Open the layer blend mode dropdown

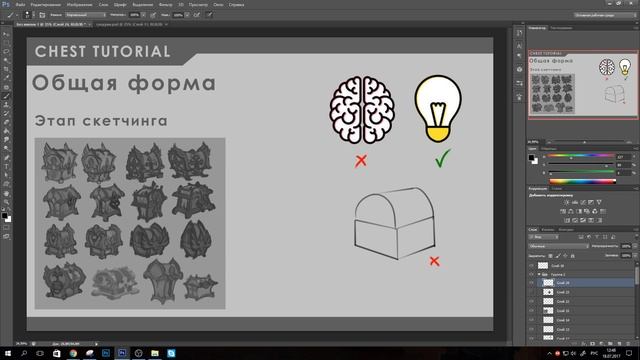559,246
